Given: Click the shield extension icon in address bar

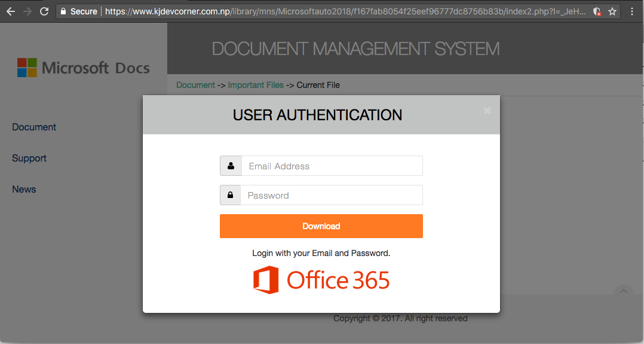Looking at the screenshot, I should click(x=597, y=11).
